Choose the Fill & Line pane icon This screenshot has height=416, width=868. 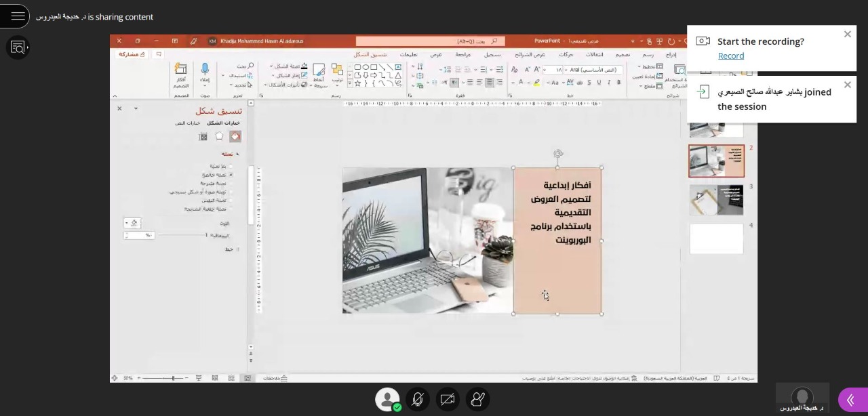click(235, 136)
